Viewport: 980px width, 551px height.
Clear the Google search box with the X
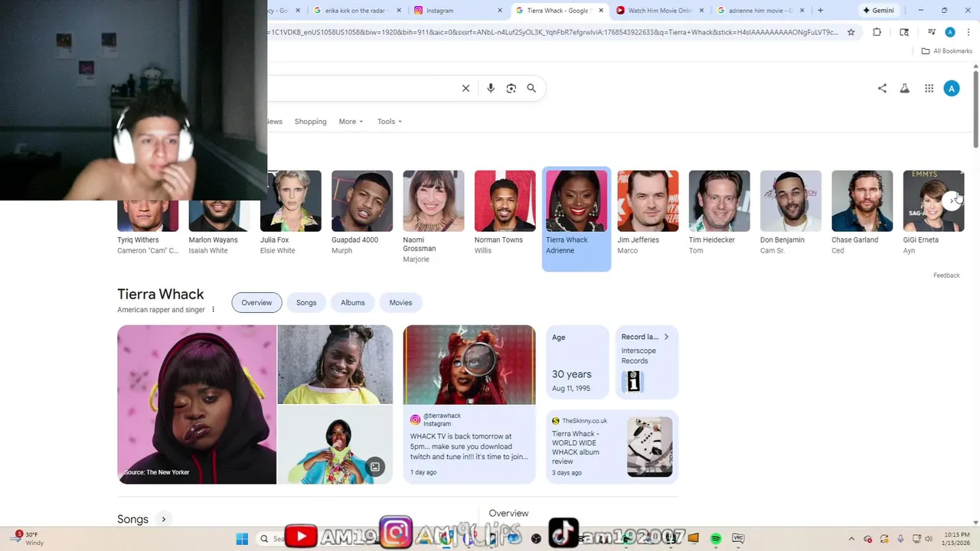click(465, 88)
